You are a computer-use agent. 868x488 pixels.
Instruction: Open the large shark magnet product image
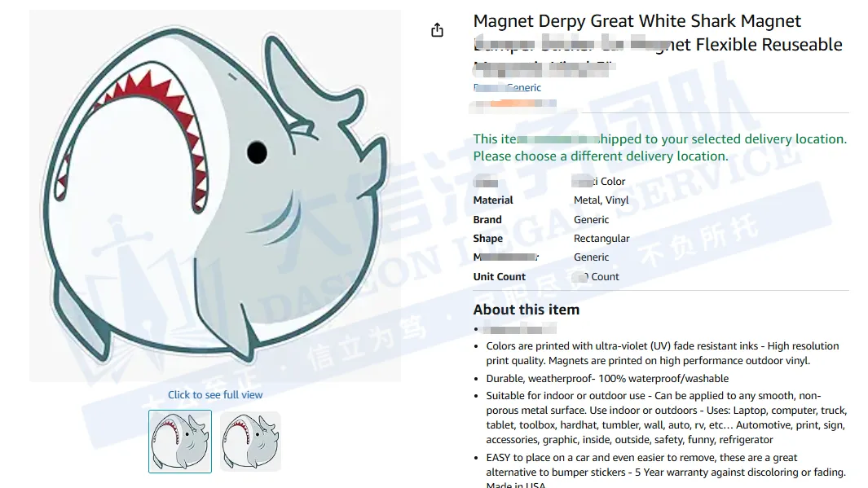pos(215,196)
